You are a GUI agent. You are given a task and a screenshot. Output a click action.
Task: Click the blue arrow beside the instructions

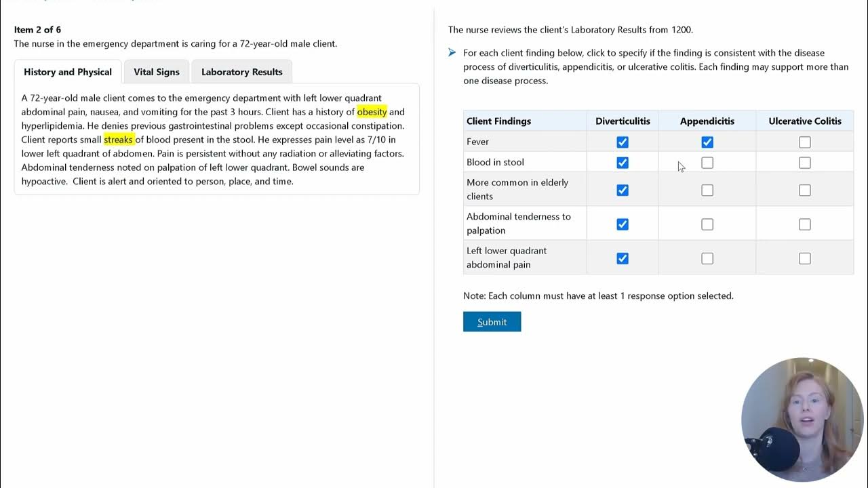pyautogui.click(x=452, y=52)
